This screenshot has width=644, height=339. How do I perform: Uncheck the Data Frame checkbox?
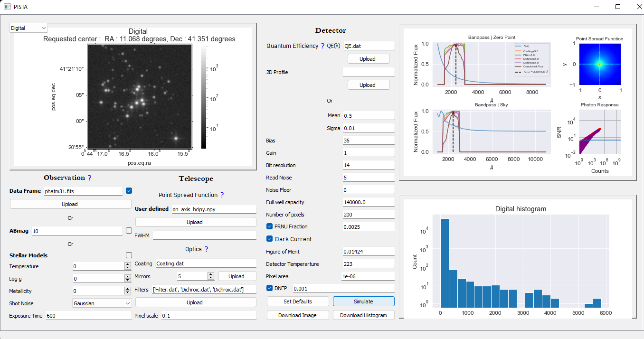pos(129,191)
